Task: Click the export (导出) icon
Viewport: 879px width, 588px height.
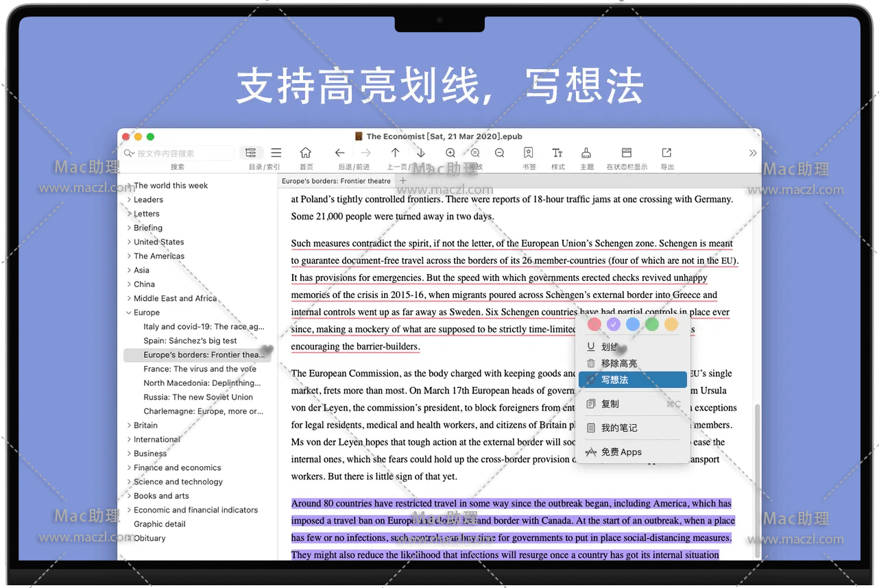Action: (666, 153)
